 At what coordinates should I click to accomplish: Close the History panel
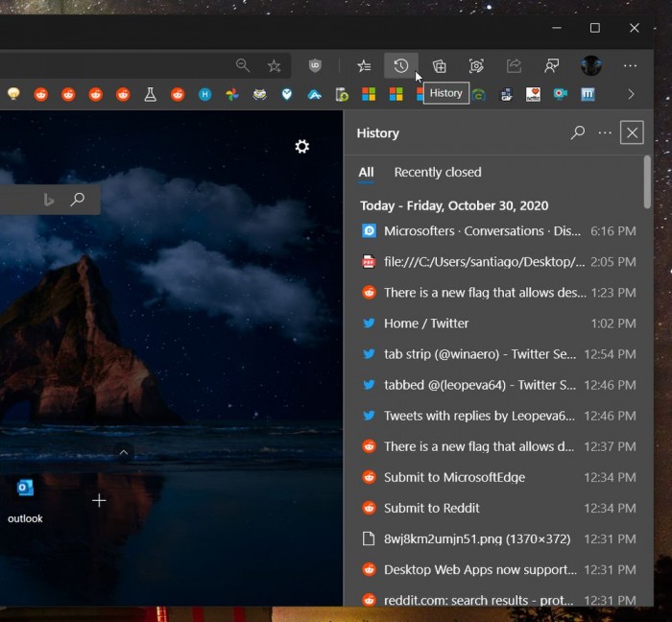(x=632, y=132)
